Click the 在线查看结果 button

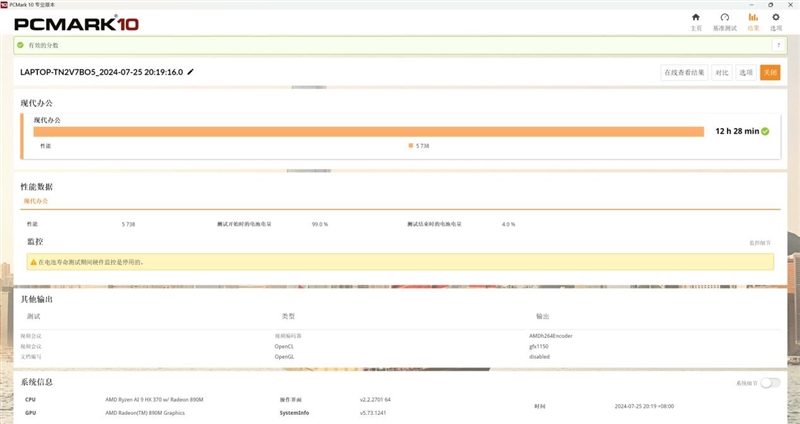point(684,72)
